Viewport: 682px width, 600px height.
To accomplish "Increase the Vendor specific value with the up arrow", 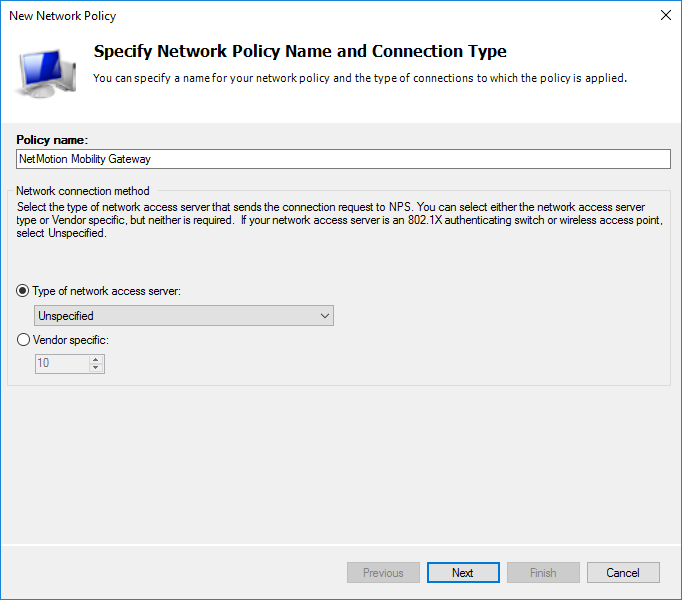I will pos(96,360).
